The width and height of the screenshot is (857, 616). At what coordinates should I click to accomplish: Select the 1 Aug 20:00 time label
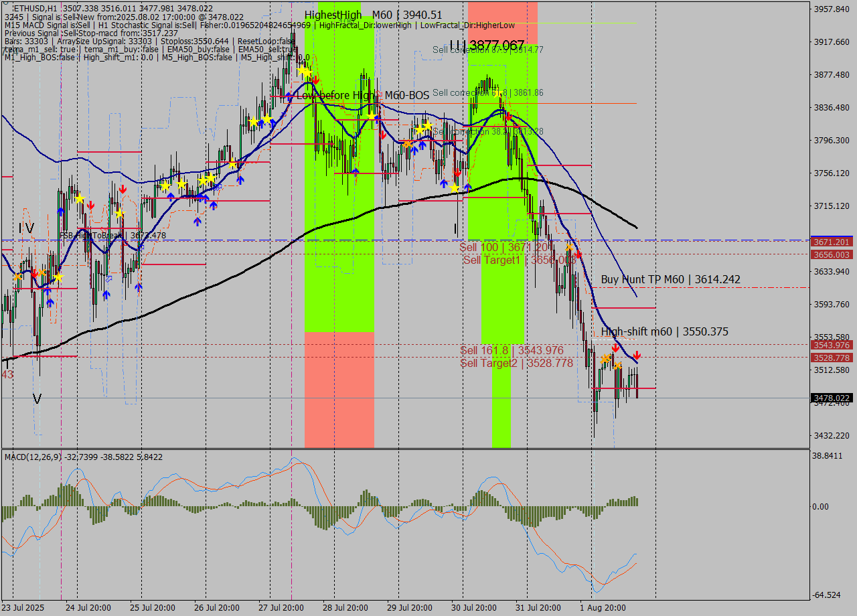pos(603,607)
